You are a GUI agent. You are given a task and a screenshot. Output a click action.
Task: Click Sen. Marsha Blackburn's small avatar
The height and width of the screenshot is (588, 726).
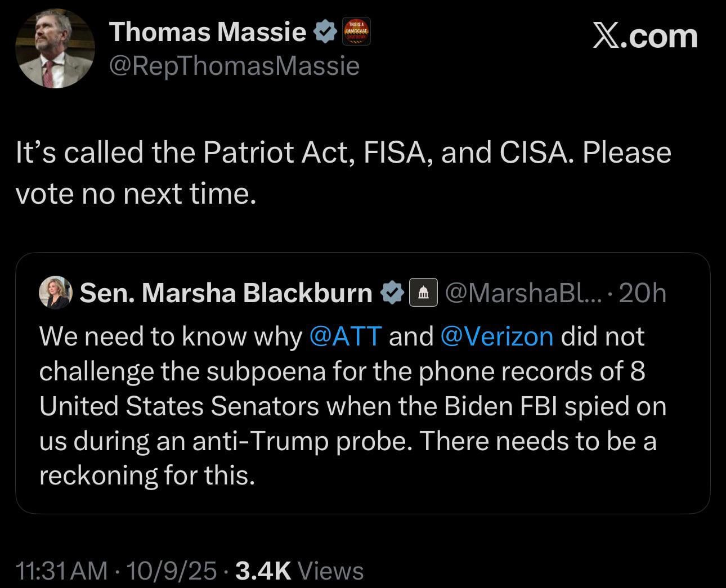tap(56, 293)
